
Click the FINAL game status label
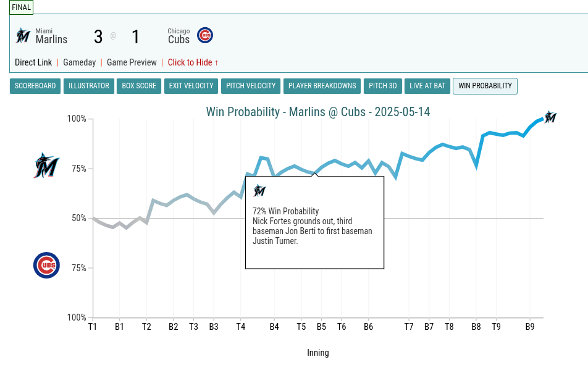click(x=22, y=7)
